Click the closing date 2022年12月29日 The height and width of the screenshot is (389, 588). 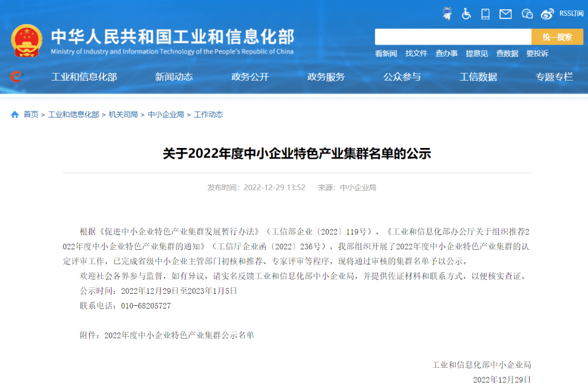tap(502, 380)
